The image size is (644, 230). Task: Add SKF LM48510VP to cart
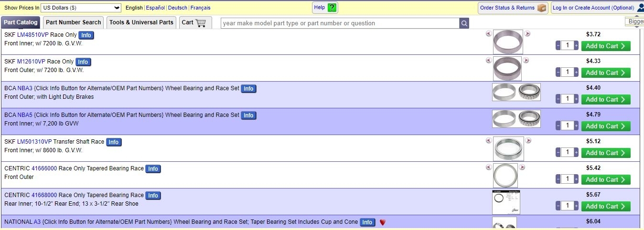coord(606,46)
